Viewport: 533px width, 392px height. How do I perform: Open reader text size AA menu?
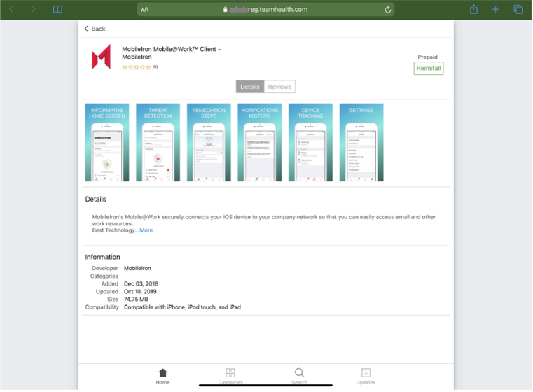pos(145,10)
